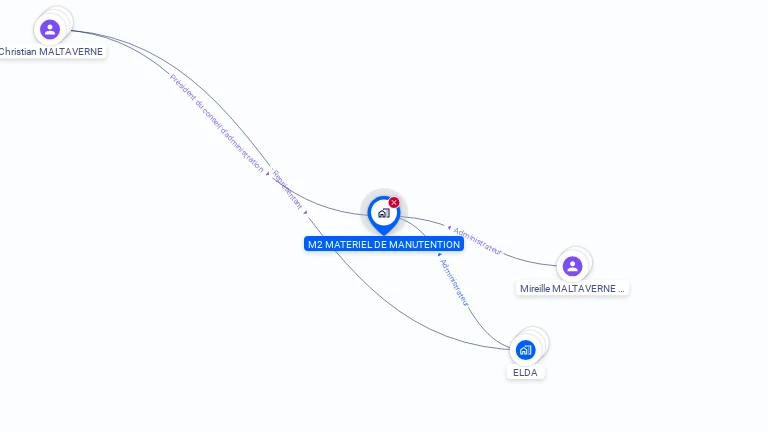This screenshot has height=432, width=768.
Task: Click arrowhead above ELDA's Administrateur label
Action: [x=439, y=255]
